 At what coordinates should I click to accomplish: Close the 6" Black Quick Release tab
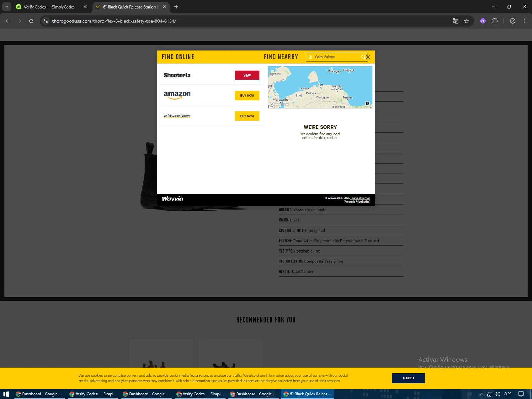click(x=164, y=7)
